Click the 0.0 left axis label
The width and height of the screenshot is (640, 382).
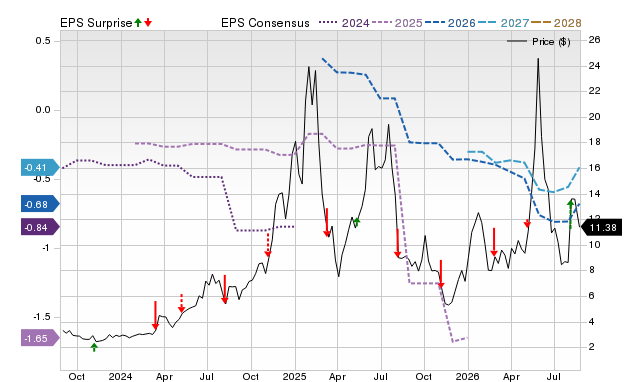[43, 110]
